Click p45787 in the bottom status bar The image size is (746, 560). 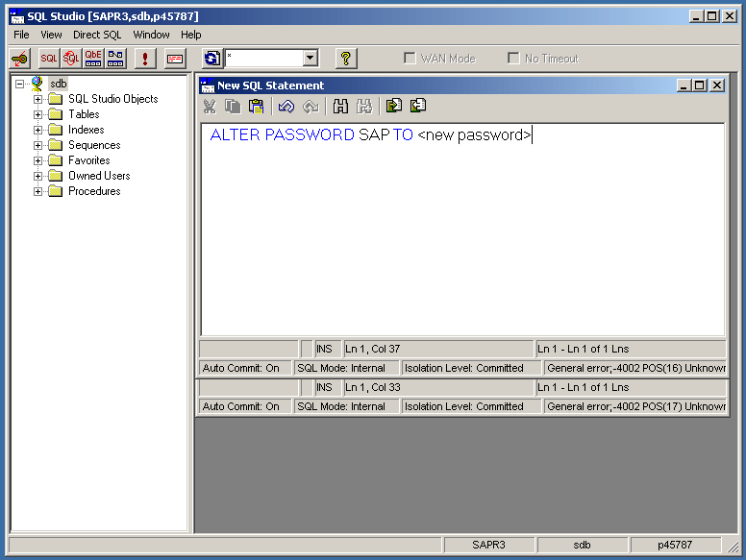tap(675, 545)
